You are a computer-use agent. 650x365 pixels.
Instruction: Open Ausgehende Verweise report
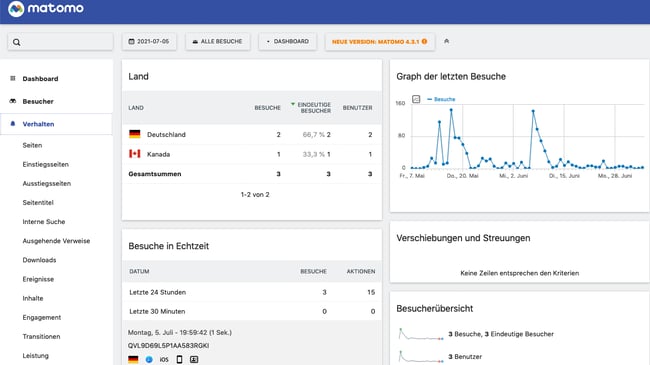(x=56, y=241)
